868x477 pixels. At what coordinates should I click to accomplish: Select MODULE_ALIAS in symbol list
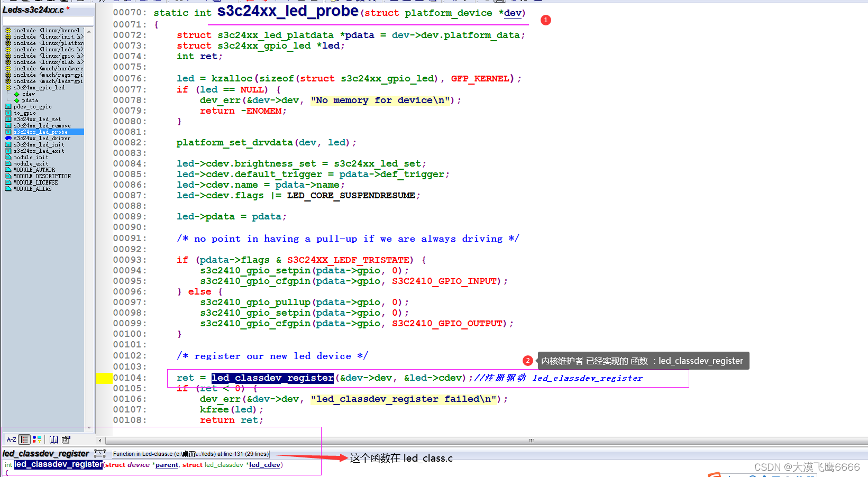pos(29,189)
